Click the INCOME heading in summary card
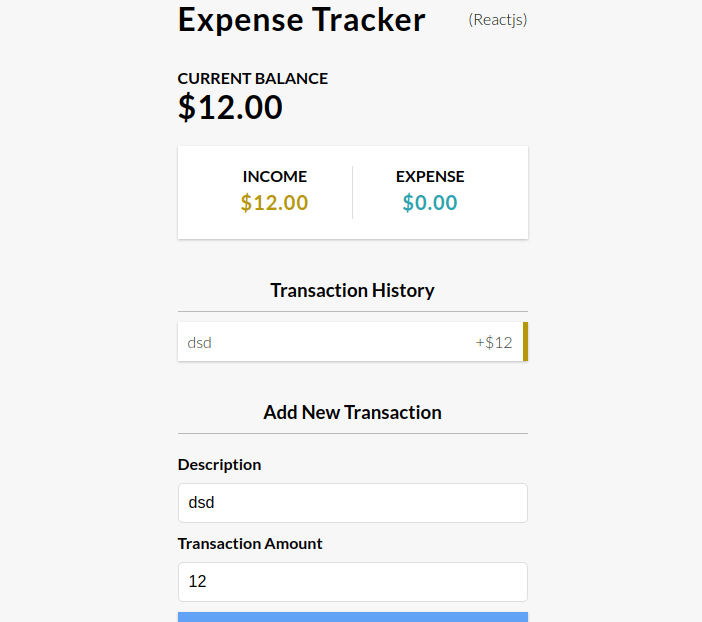 274,176
